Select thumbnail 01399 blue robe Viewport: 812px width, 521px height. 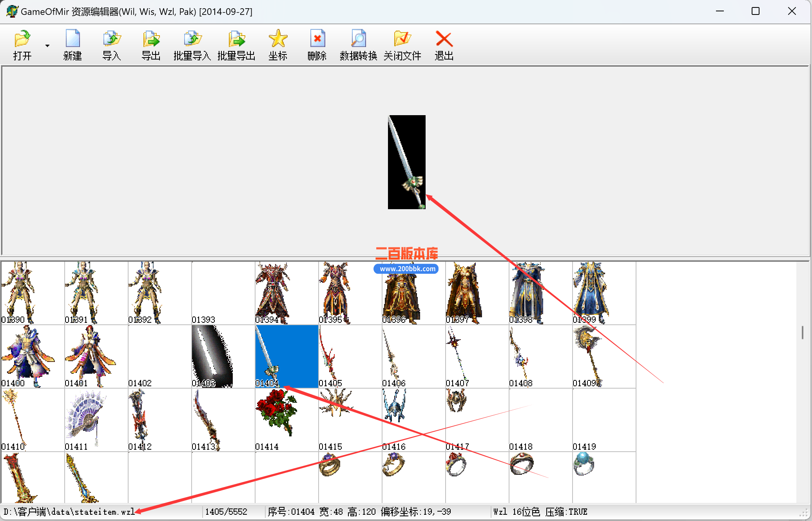click(x=604, y=293)
